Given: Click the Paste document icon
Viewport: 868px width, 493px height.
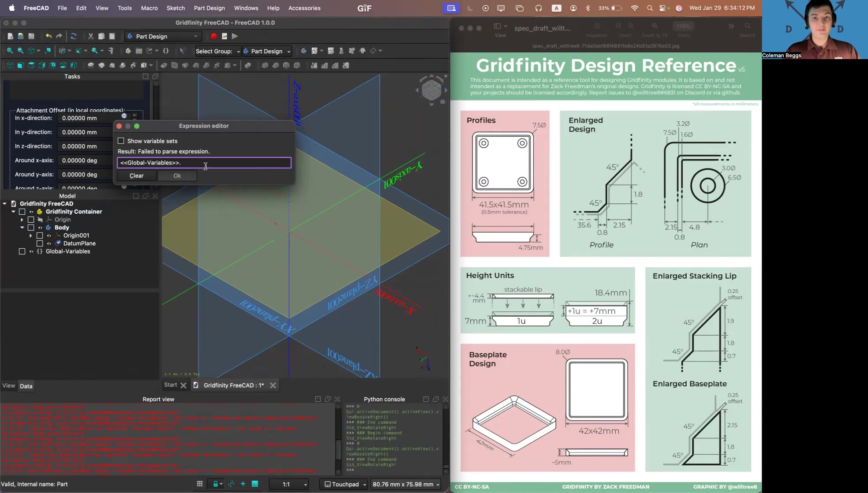Looking at the screenshot, I should 112,36.
